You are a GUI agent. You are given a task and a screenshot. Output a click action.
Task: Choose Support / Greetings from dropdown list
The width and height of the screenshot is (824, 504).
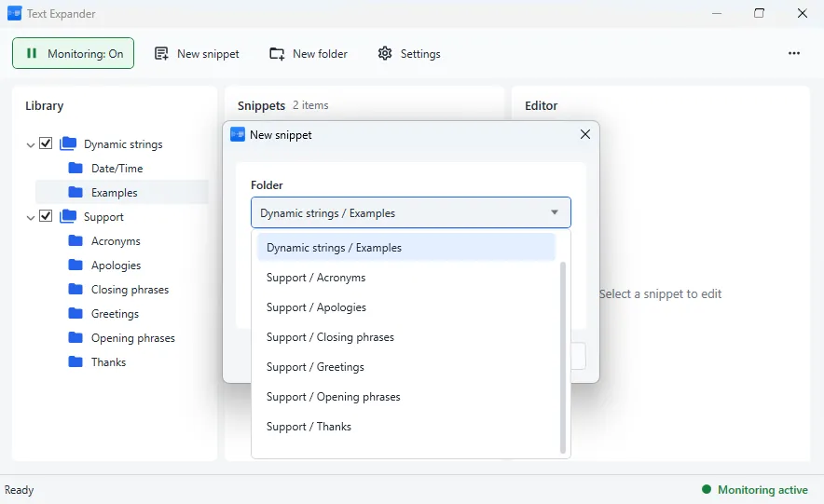406,367
